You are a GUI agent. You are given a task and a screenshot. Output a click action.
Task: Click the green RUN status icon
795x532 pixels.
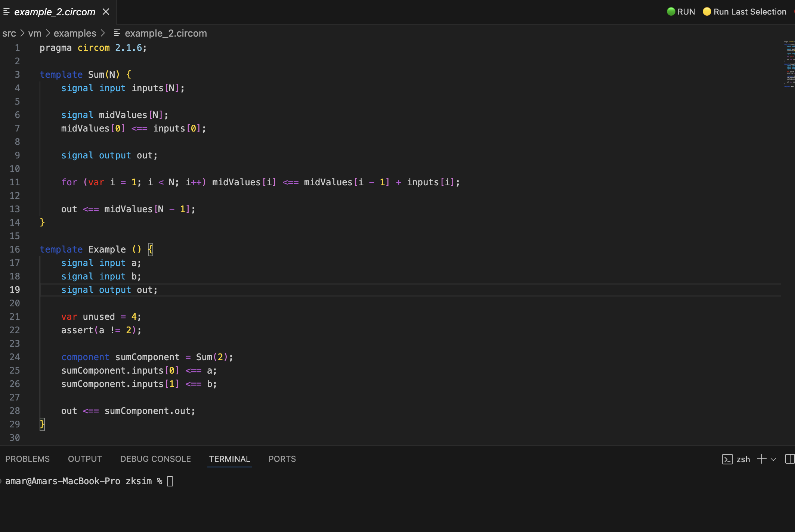(x=671, y=12)
